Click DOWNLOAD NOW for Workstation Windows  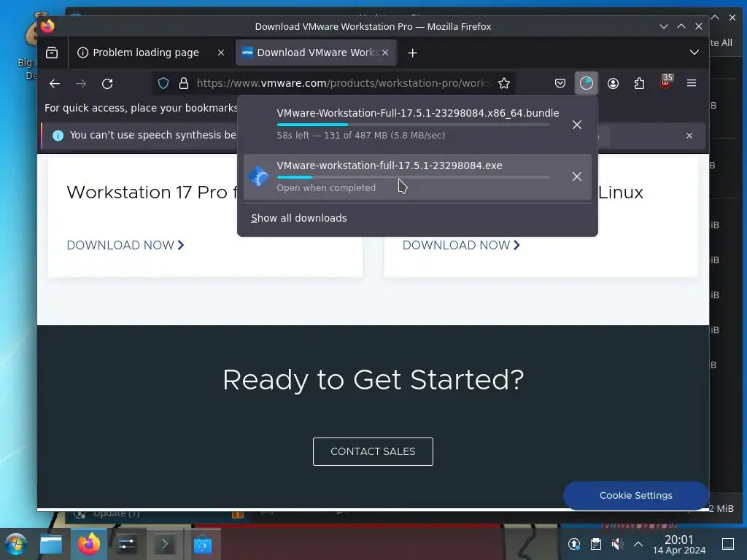point(125,245)
